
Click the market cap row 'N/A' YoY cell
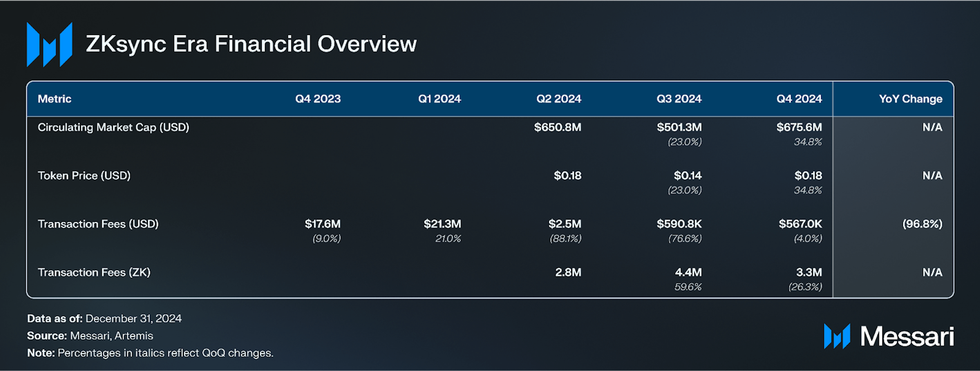(x=932, y=128)
